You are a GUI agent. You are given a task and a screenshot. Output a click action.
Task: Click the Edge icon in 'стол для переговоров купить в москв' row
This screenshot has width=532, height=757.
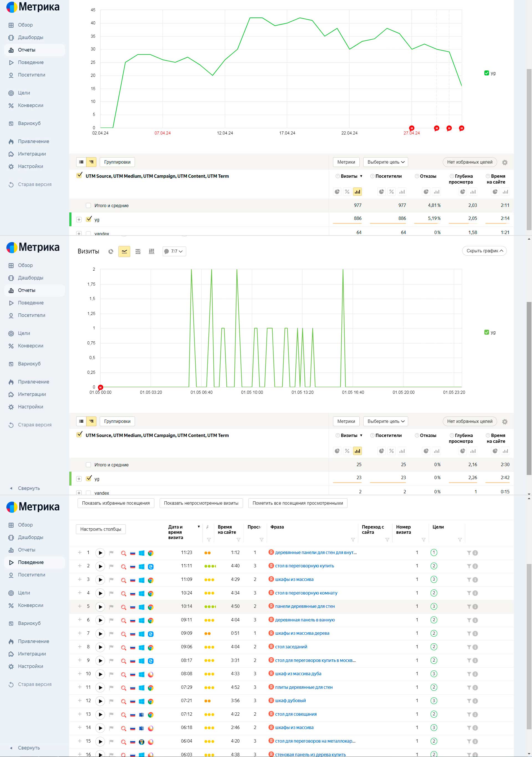point(150,661)
